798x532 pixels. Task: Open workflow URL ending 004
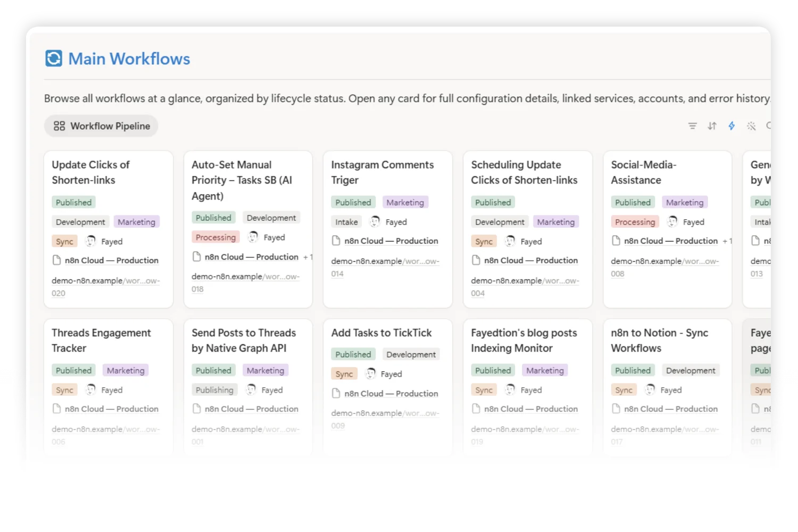click(x=525, y=287)
